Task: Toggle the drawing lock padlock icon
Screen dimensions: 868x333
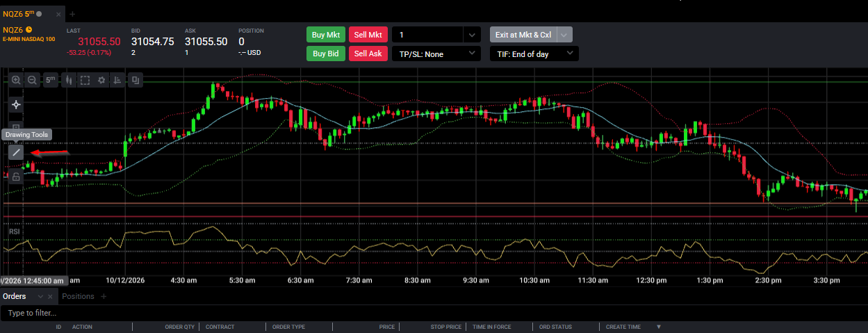Action: pyautogui.click(x=16, y=177)
